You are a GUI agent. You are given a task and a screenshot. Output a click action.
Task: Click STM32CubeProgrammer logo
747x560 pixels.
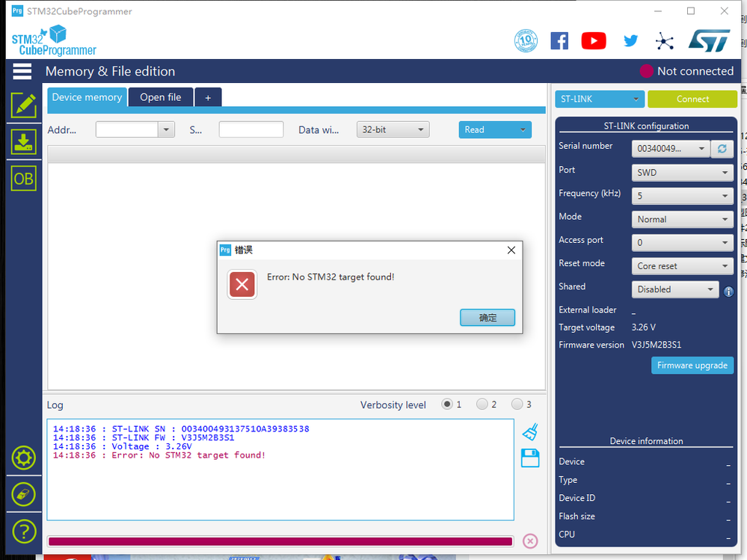(x=54, y=40)
